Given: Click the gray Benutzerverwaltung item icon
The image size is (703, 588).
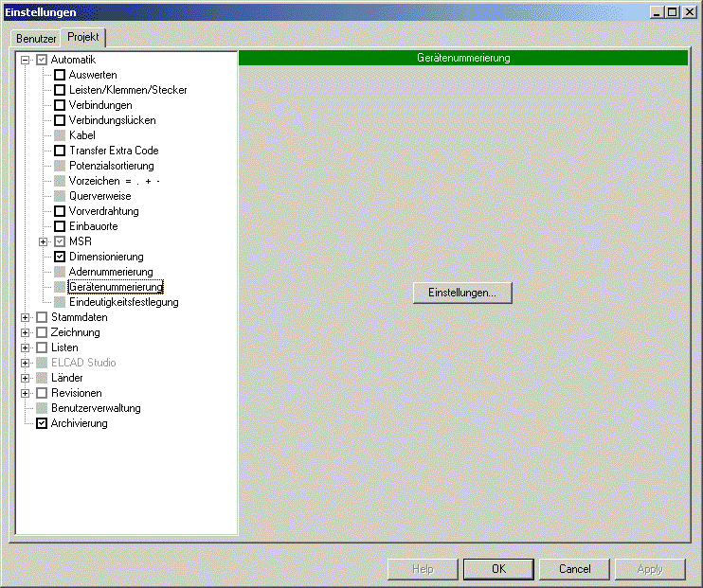Looking at the screenshot, I should click(42, 408).
